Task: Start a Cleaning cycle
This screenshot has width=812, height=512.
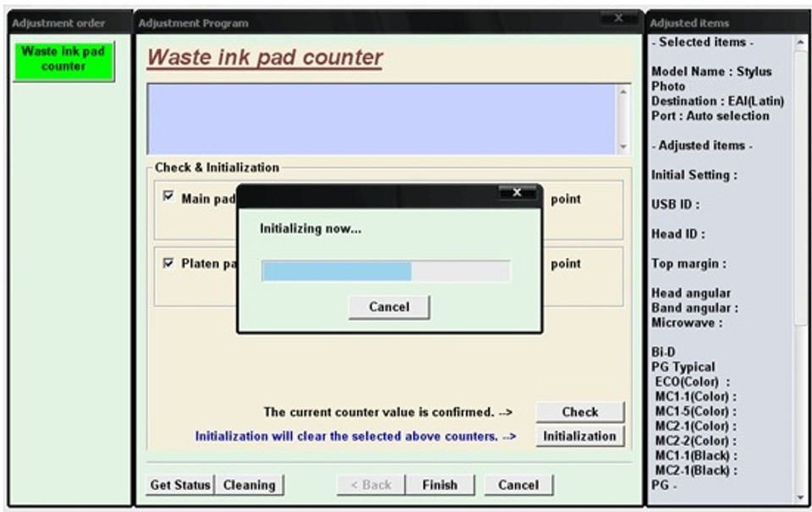Action: click(x=250, y=484)
